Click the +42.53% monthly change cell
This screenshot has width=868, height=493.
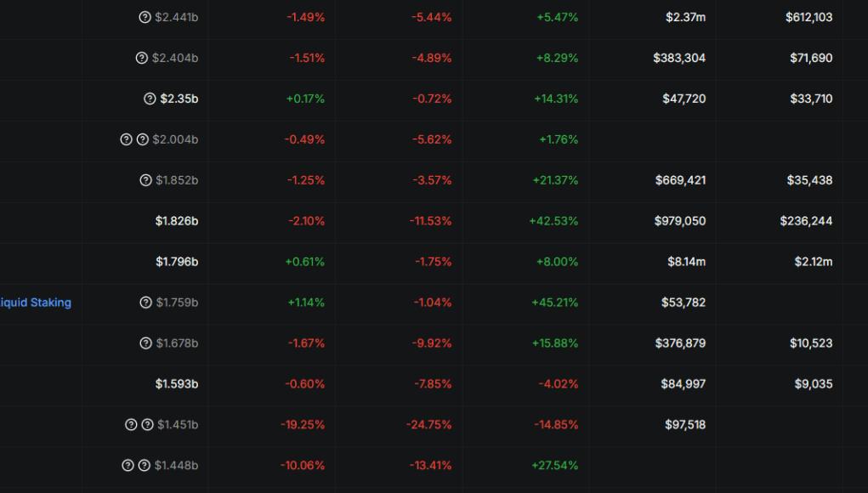(x=553, y=221)
